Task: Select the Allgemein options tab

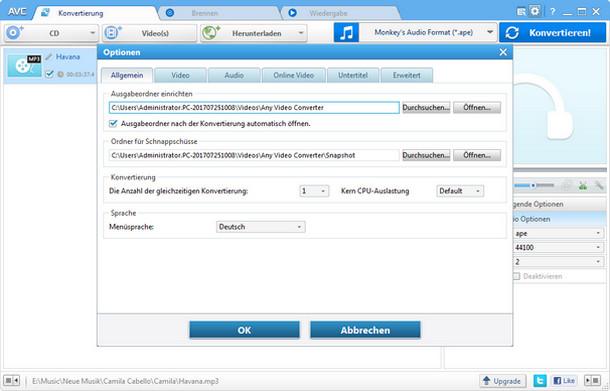Action: coord(127,75)
